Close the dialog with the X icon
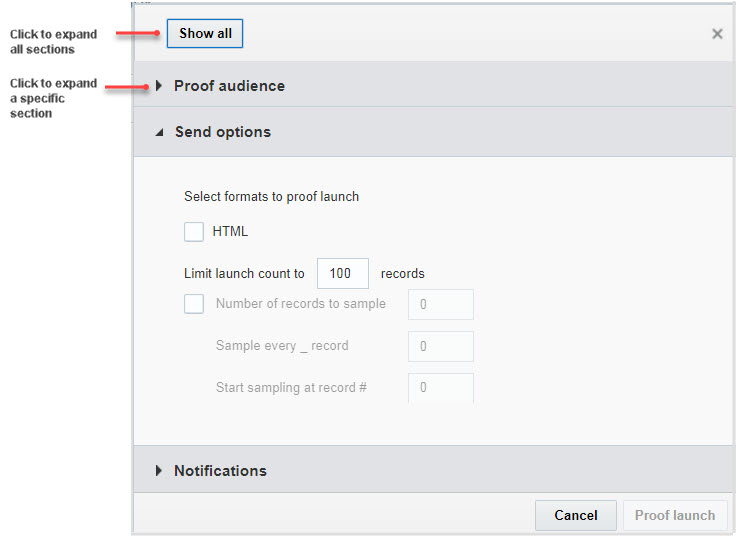745x539 pixels. tap(717, 34)
